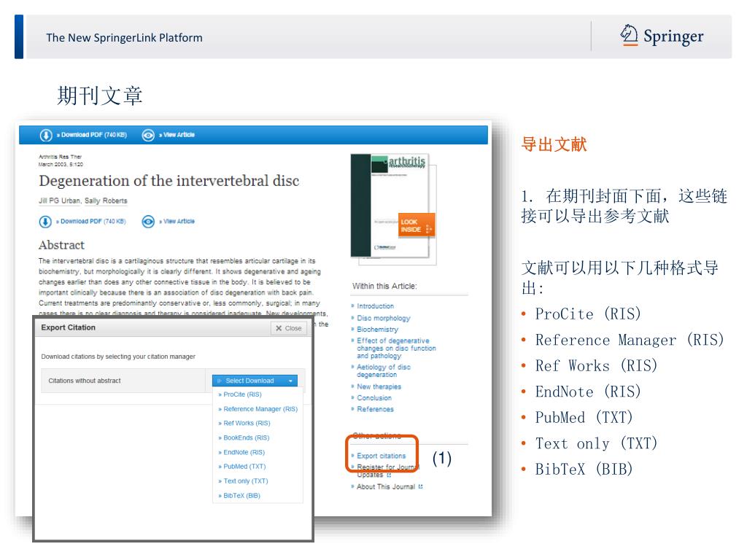
Task: Click author name Jill PG Urban
Action: click(59, 201)
